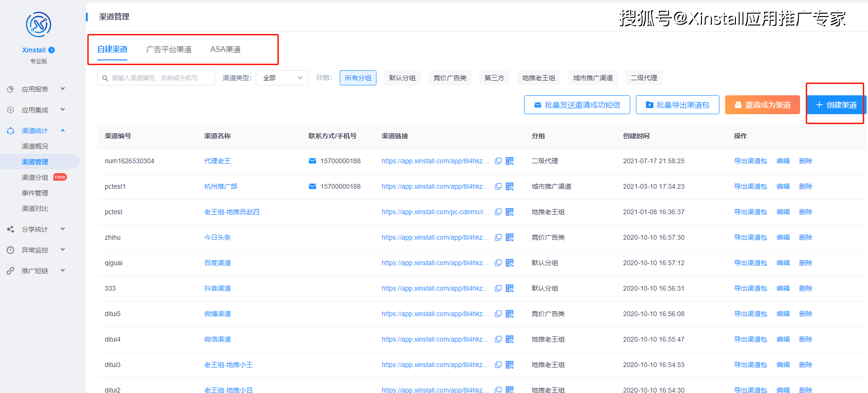The width and height of the screenshot is (868, 393).
Task: Copy the 代理老王 channel link
Action: tap(498, 161)
